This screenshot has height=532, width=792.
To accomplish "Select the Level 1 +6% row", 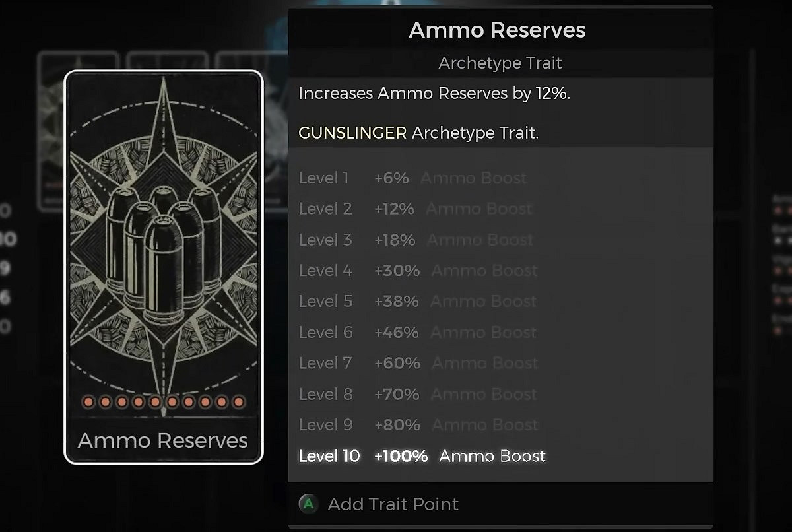I will point(412,178).
